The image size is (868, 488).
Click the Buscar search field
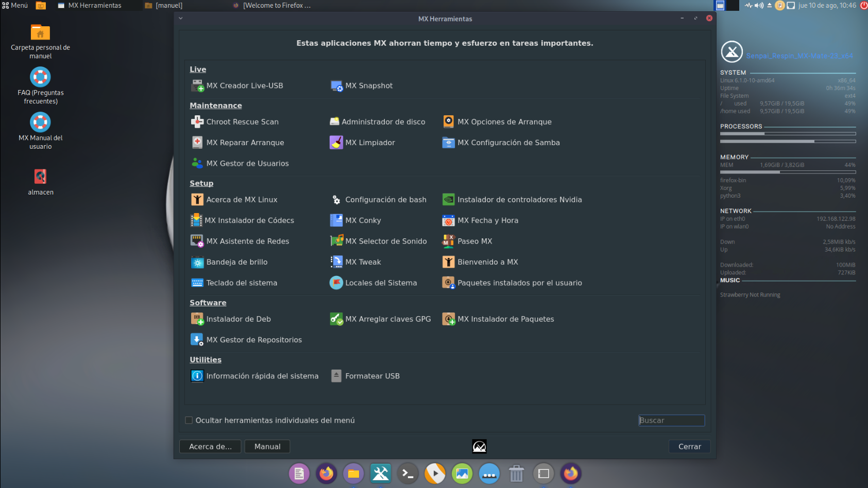[672, 421]
